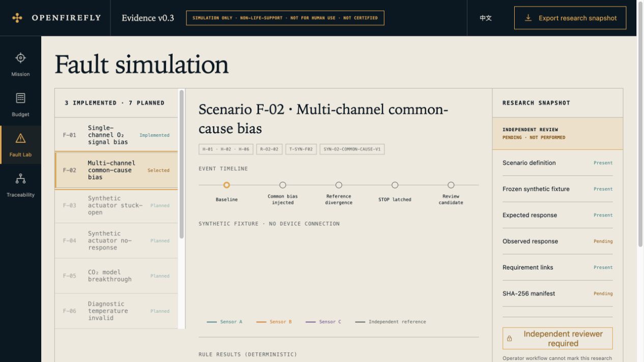The image size is (644, 362).
Task: Click the Independent Review pending banner
Action: (557, 134)
